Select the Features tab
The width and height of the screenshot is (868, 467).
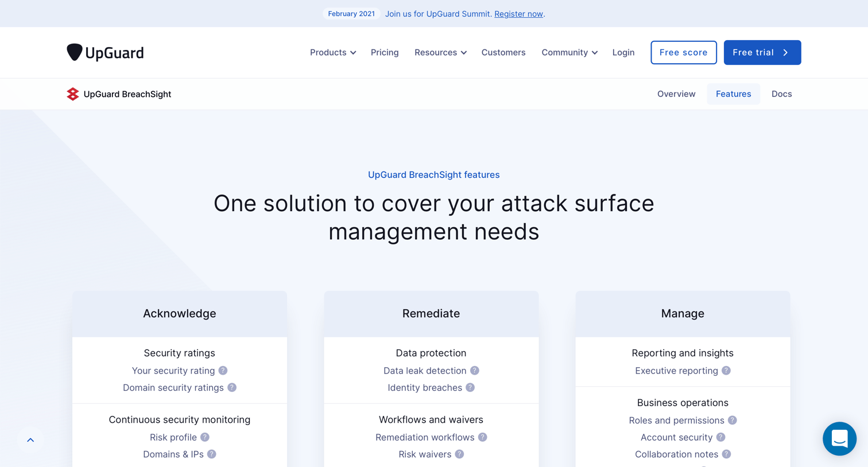point(733,94)
